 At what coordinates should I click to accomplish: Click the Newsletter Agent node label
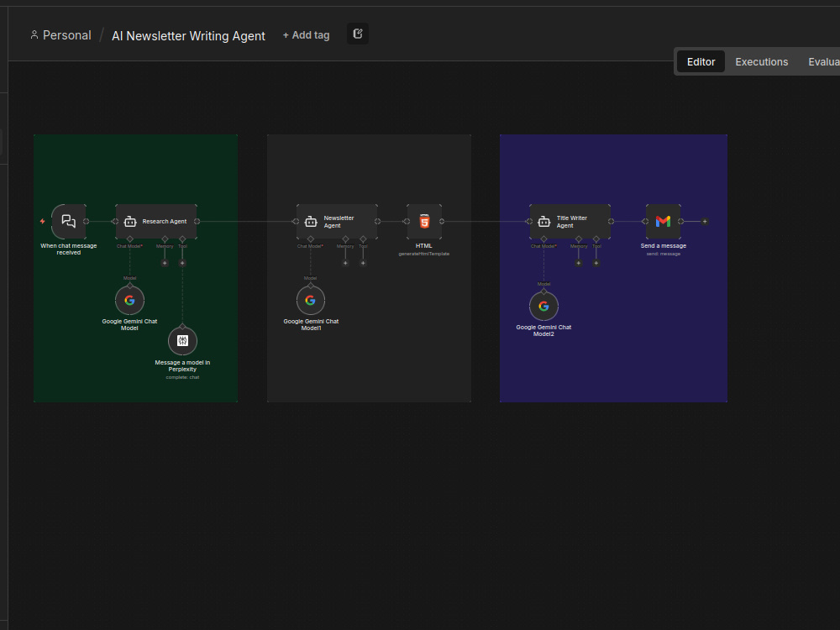[339, 222]
